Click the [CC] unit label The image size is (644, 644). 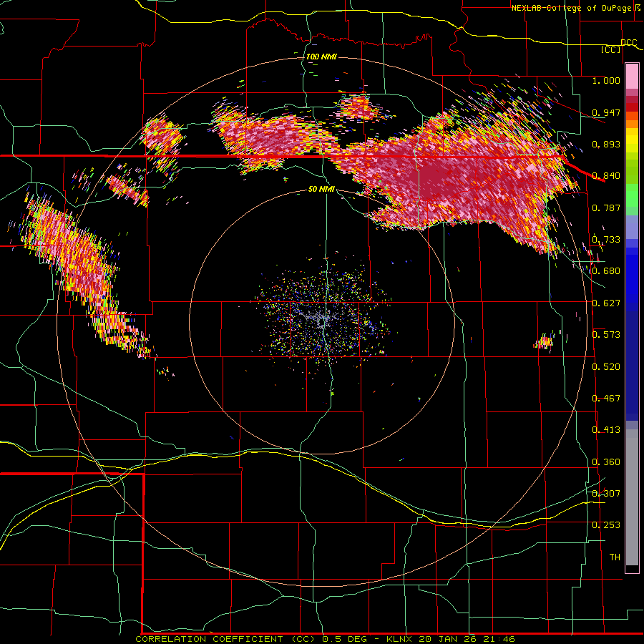(x=611, y=49)
